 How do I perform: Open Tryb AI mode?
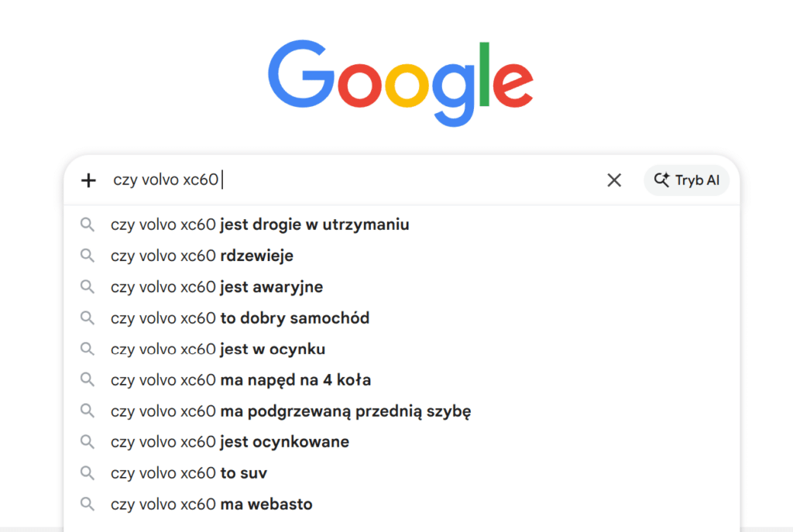click(x=686, y=180)
